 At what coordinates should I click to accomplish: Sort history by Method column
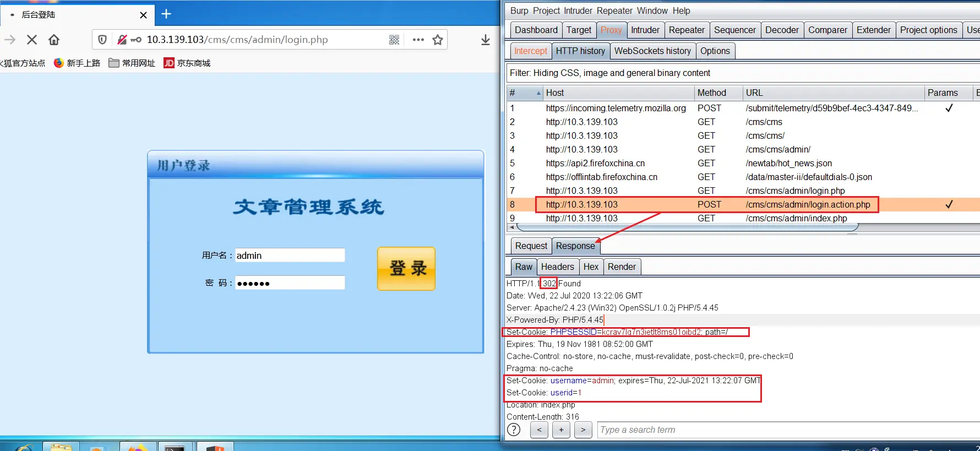click(718, 93)
